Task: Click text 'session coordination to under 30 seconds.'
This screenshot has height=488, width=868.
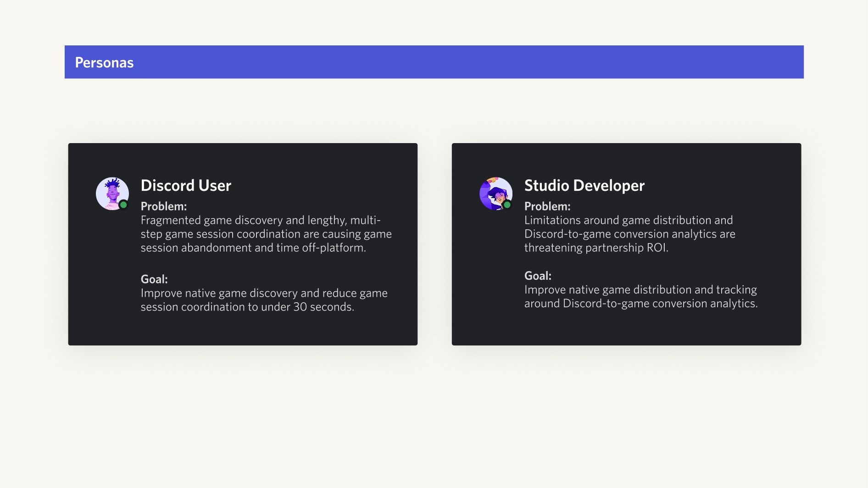Action: 247,307
